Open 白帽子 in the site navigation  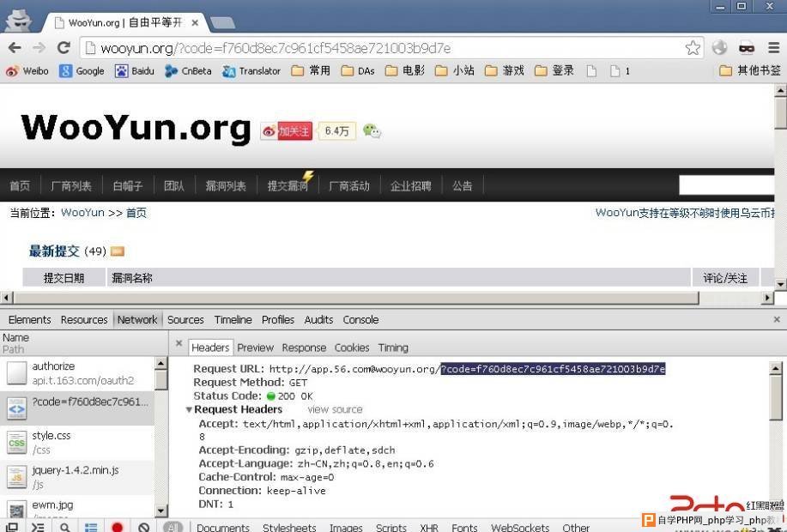pos(128,185)
